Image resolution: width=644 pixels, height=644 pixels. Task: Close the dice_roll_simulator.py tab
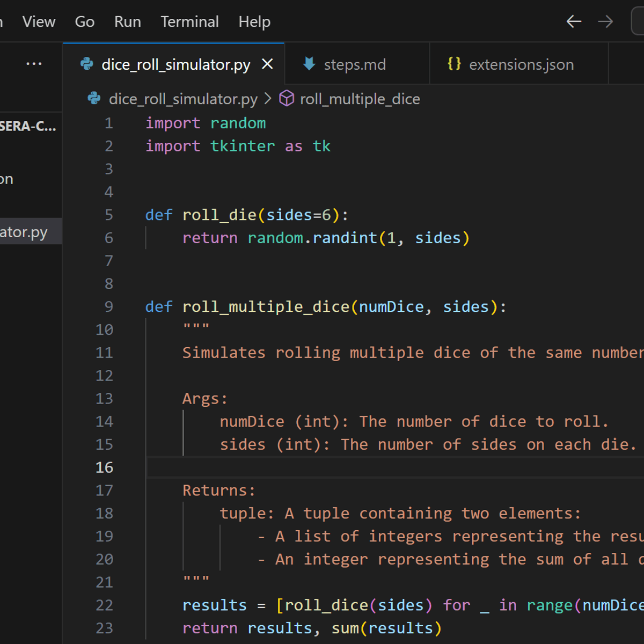coord(267,64)
